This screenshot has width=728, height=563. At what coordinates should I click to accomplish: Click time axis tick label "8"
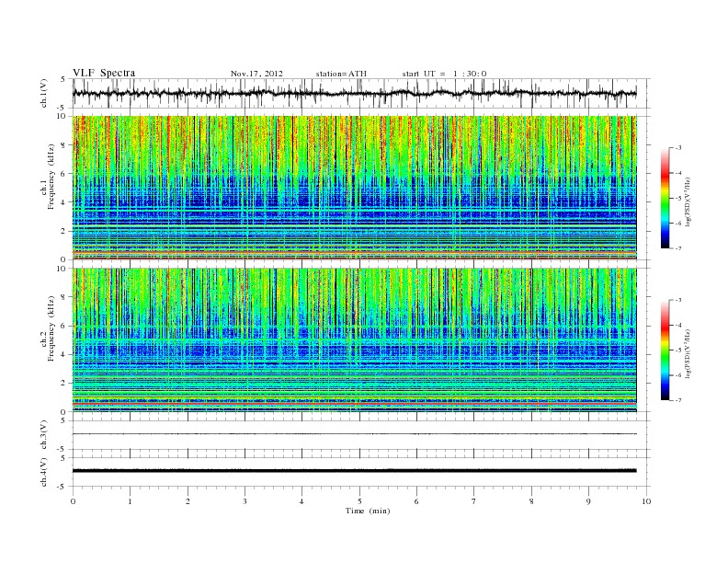531,501
